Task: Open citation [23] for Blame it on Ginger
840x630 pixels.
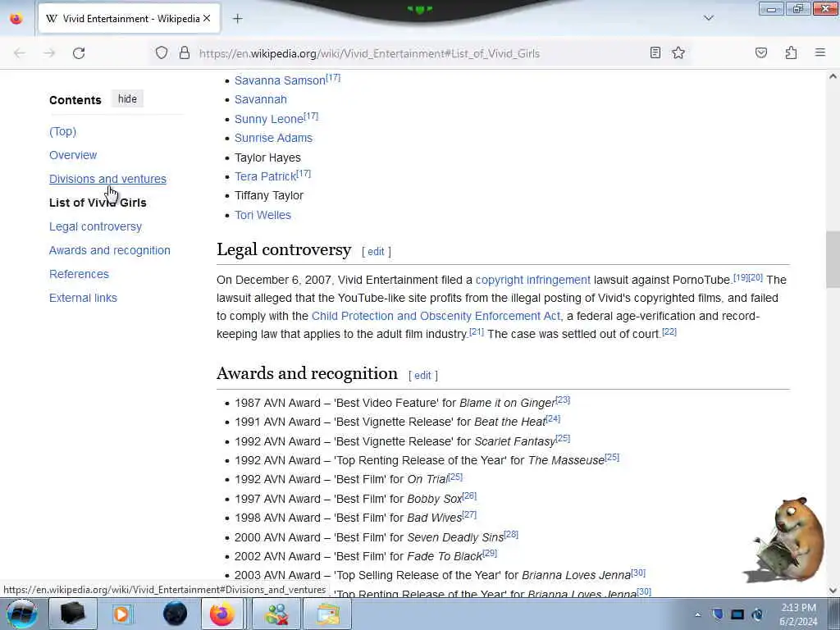Action: tap(563, 399)
